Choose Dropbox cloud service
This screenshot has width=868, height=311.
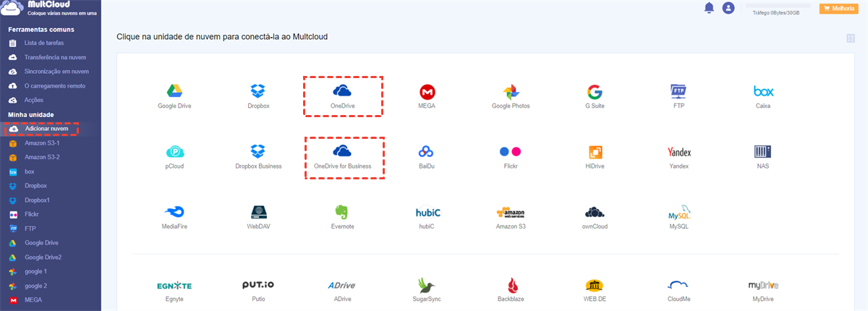tap(258, 92)
